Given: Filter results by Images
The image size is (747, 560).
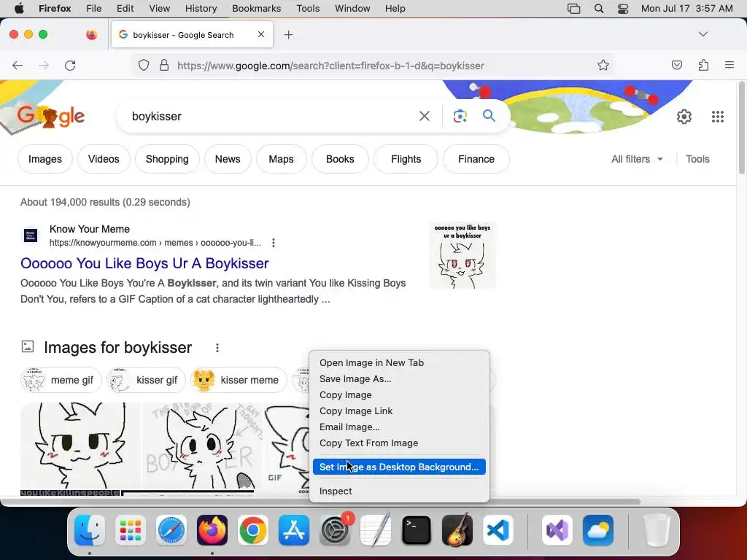Looking at the screenshot, I should 45,159.
